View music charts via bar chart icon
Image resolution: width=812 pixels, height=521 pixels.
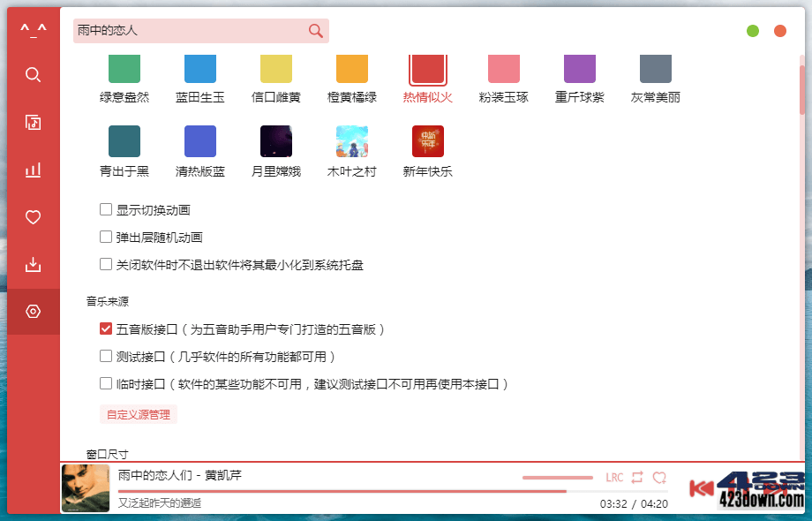pyautogui.click(x=33, y=169)
